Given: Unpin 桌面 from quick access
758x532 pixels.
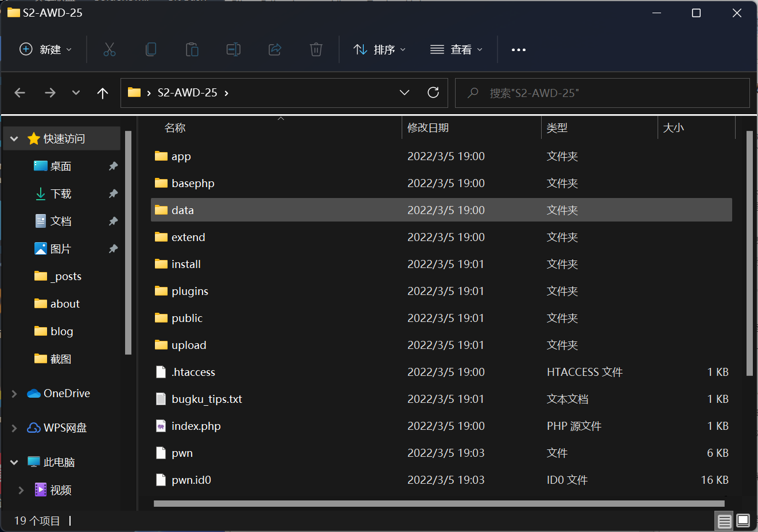Looking at the screenshot, I should 113,166.
